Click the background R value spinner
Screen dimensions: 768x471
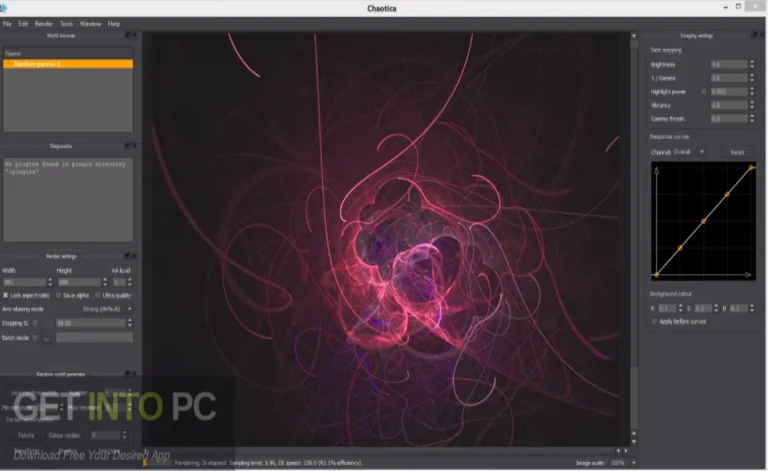[x=680, y=308]
